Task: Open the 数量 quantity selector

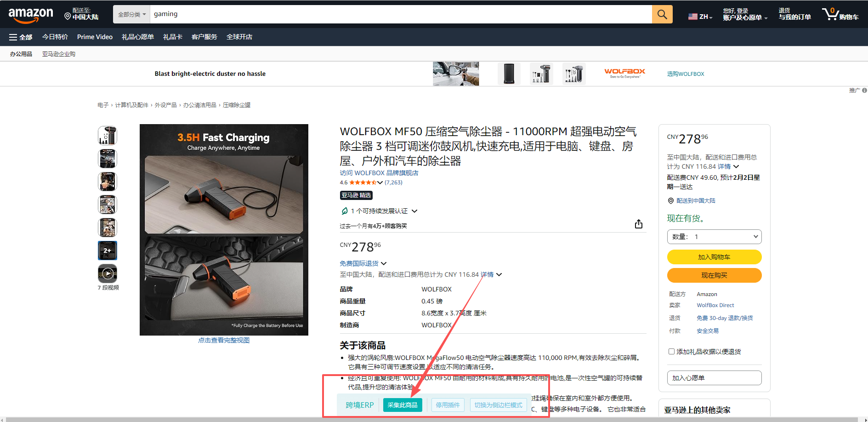Action: coord(714,236)
